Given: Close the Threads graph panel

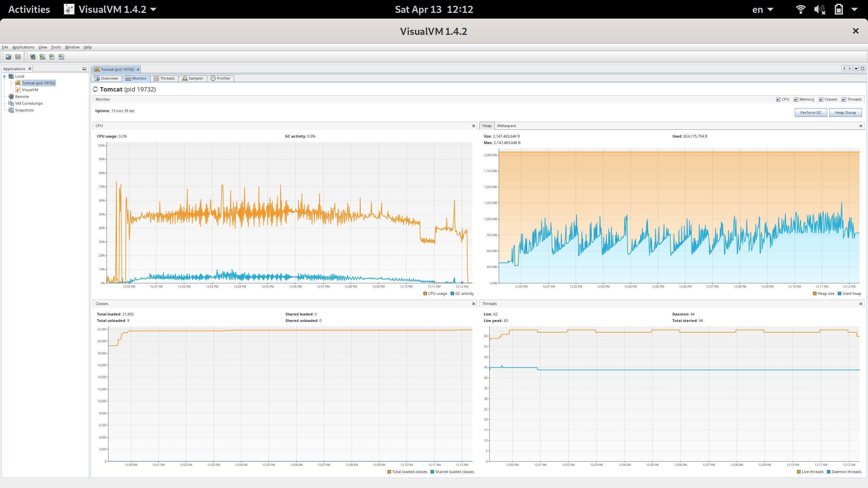Looking at the screenshot, I should pyautogui.click(x=861, y=304).
